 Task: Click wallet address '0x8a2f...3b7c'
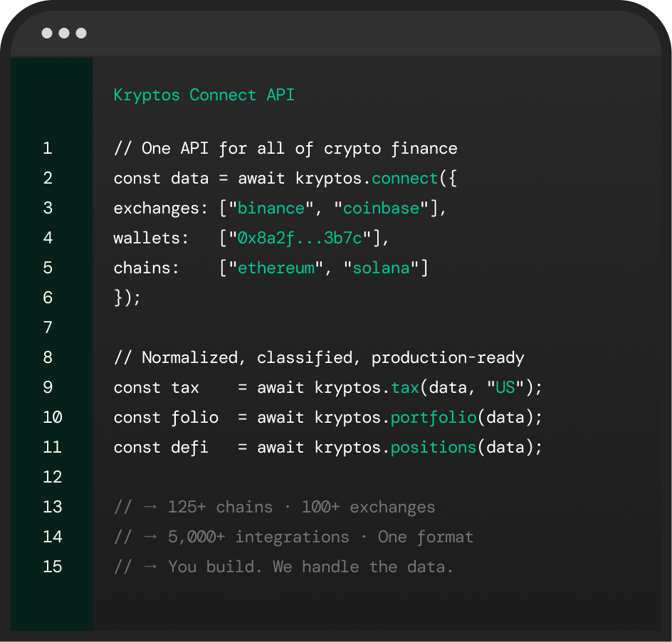point(300,238)
